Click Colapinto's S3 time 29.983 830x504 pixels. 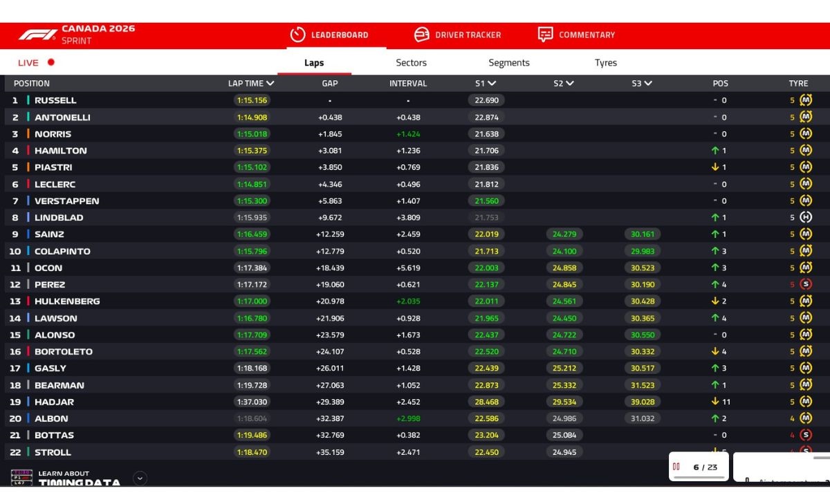(643, 251)
